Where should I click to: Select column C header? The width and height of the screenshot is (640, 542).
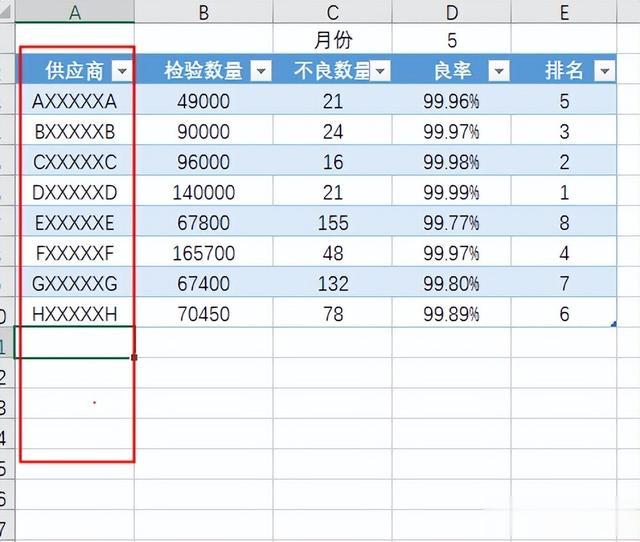332,11
